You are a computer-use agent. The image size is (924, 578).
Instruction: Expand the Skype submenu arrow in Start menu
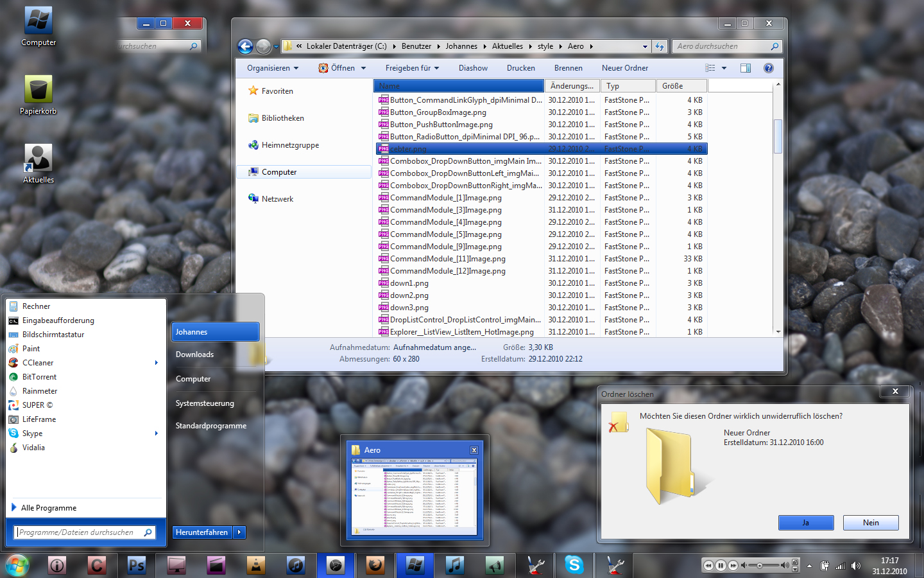(x=157, y=433)
